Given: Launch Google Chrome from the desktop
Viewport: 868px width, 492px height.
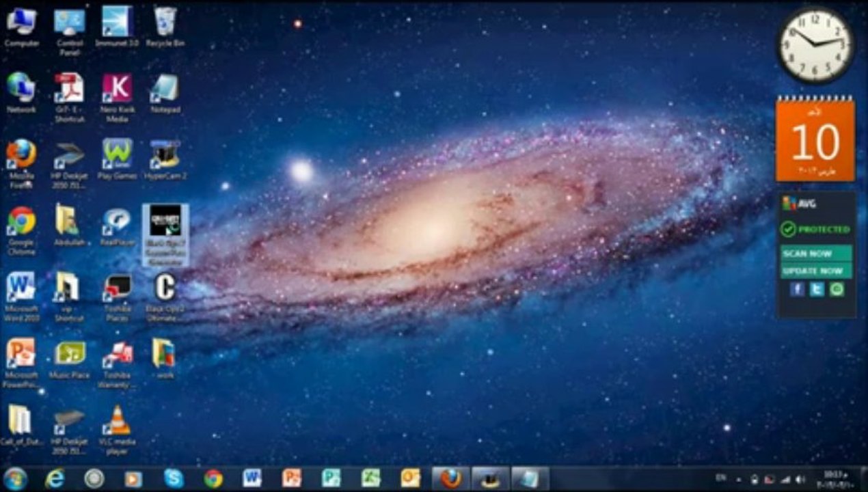Looking at the screenshot, I should [21, 230].
